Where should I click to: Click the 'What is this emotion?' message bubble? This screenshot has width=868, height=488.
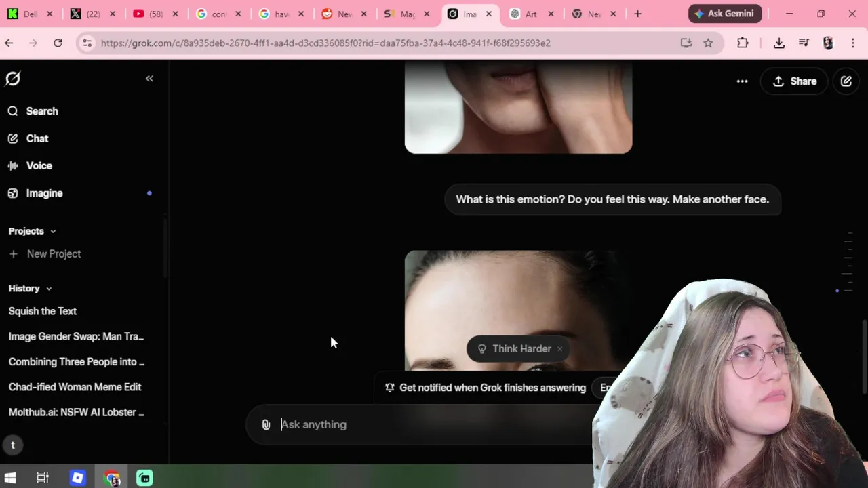tap(612, 199)
